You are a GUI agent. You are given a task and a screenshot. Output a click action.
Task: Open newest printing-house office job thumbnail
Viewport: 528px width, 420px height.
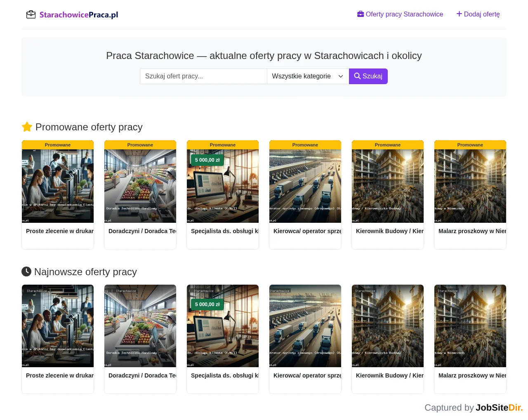[58, 326]
